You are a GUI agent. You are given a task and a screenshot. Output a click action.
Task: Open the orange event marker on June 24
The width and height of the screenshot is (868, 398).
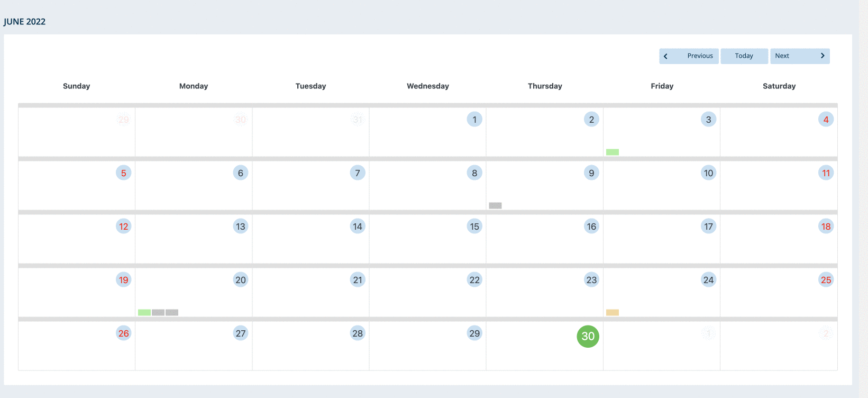(x=613, y=312)
